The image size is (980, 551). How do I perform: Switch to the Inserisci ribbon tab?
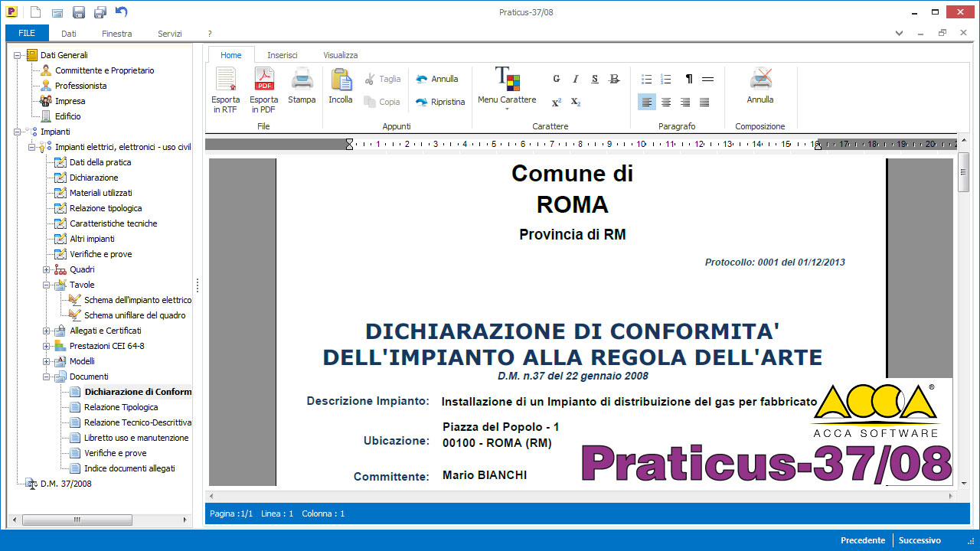(x=283, y=55)
